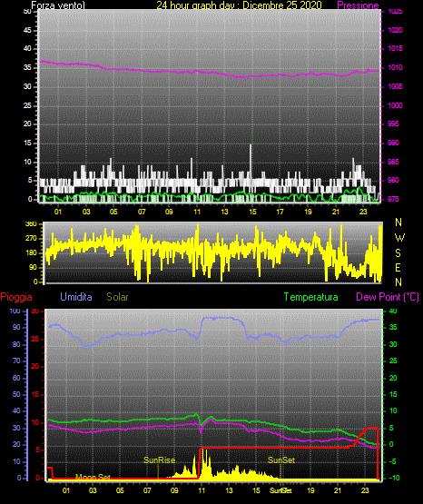
Task: Click the 1010 pressure scale value
Action: pyautogui.click(x=395, y=67)
